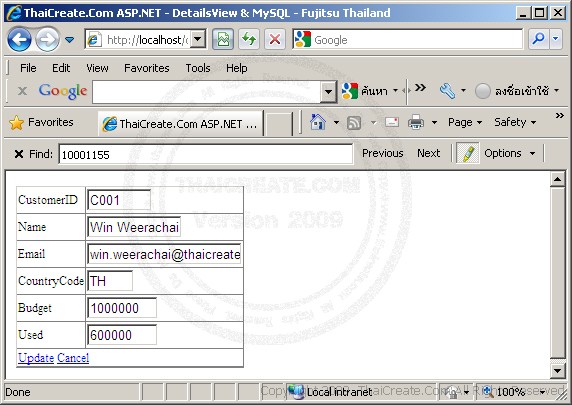
Task: Click the CountryCode field TH
Action: pos(110,281)
